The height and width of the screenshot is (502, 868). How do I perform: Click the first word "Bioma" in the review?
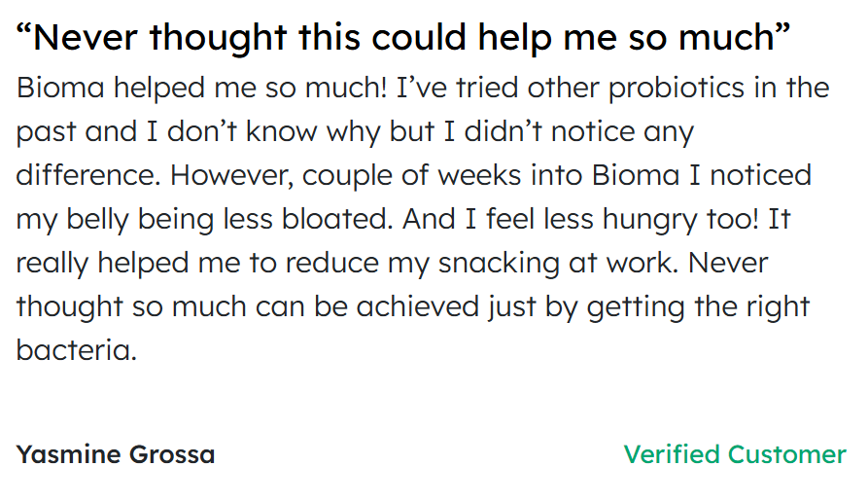(59, 88)
